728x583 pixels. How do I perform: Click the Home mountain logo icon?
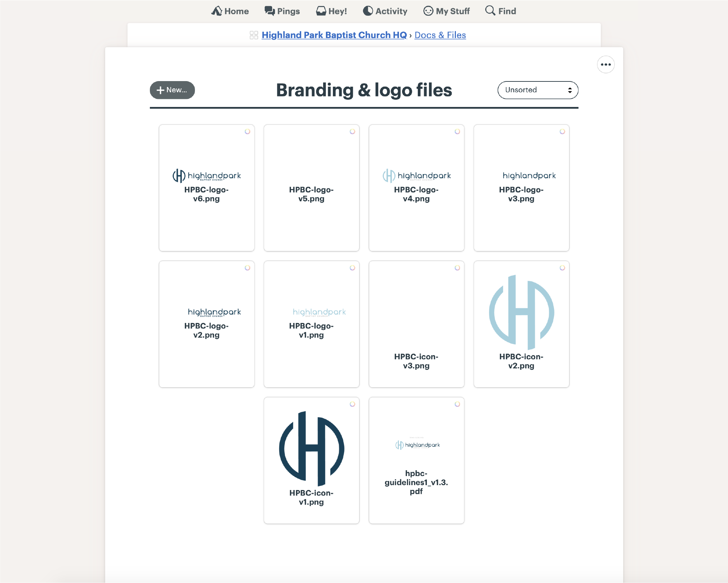point(217,11)
